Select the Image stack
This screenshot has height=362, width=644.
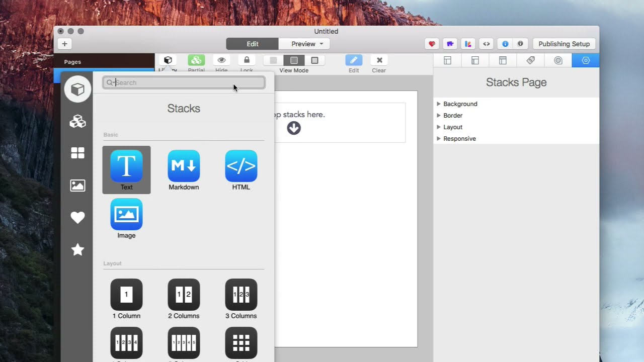coord(126,218)
